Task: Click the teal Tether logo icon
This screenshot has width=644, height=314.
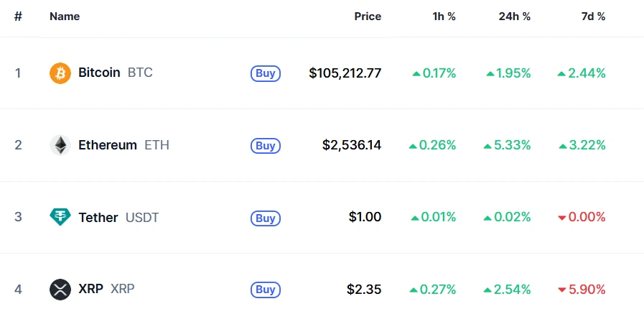Action: click(x=60, y=217)
